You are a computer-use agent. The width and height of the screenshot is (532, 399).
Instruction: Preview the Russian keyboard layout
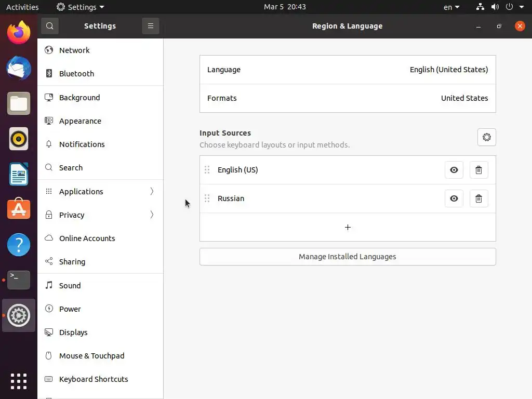coord(454,198)
